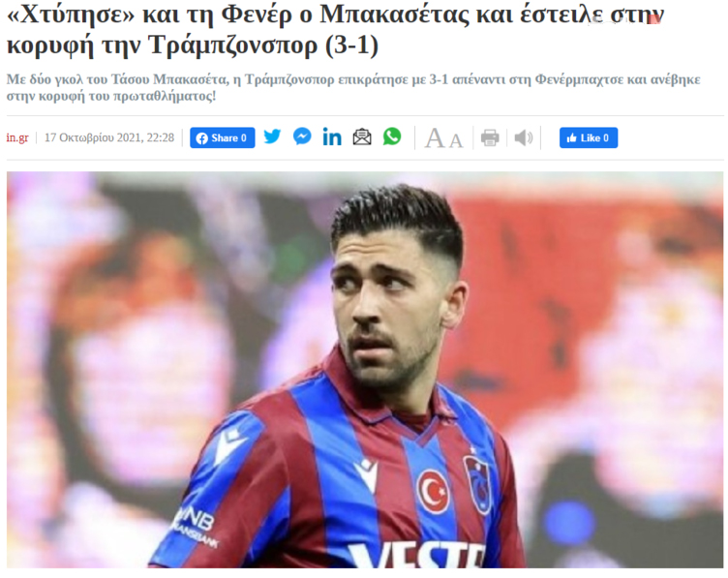
Task: Click the Share counter showing 0
Action: [244, 138]
